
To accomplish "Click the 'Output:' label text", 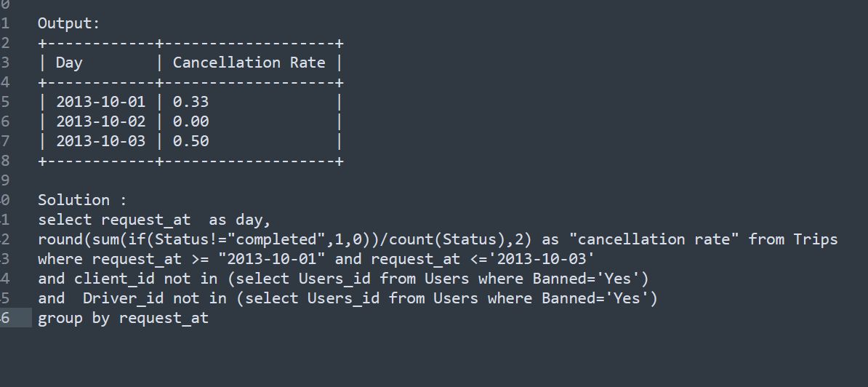I will pos(68,24).
